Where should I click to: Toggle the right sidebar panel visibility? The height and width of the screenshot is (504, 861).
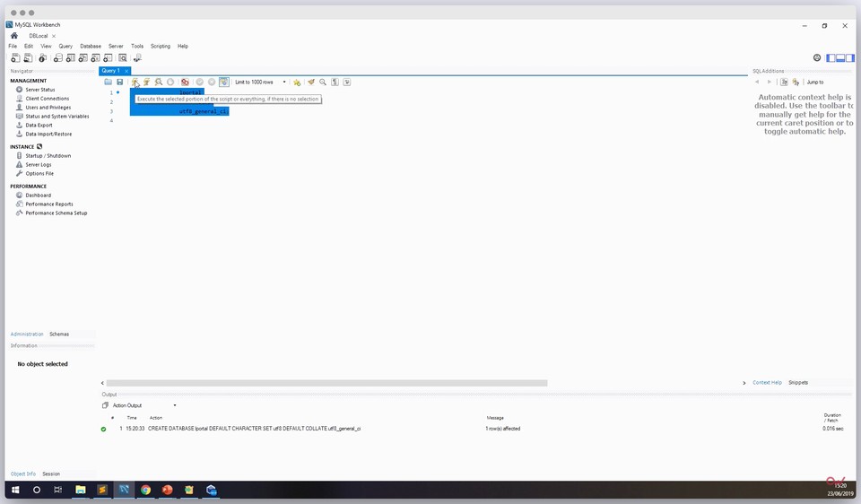[849, 57]
